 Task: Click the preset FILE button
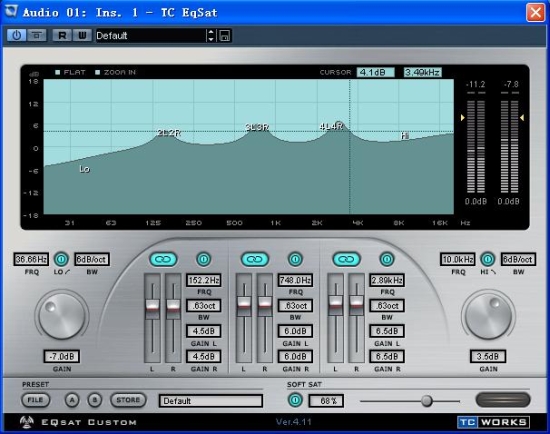tap(35, 400)
